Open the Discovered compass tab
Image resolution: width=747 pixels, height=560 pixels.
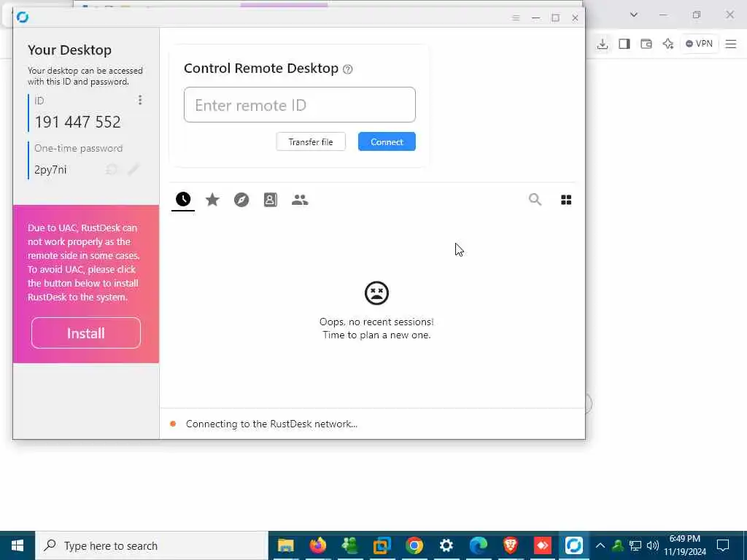tap(241, 200)
